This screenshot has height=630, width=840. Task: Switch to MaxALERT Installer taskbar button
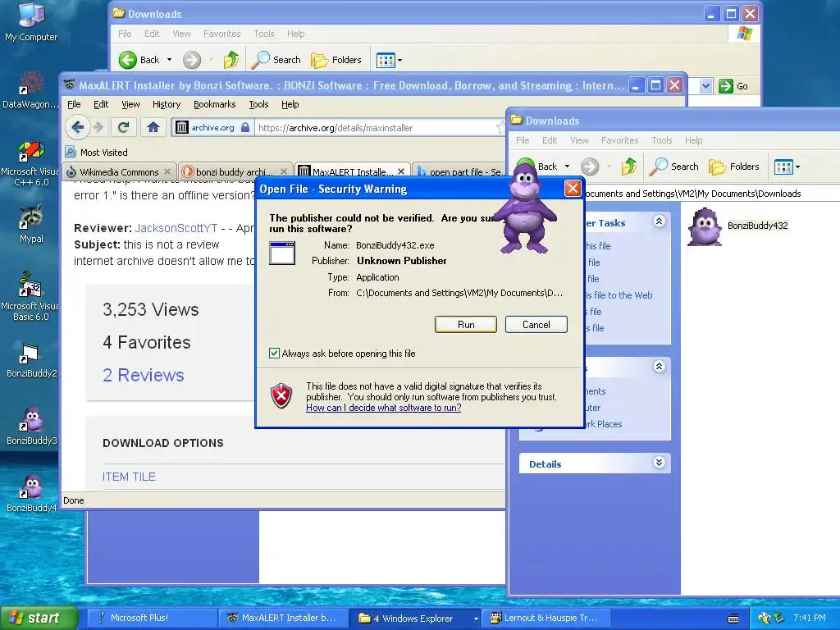point(284,619)
